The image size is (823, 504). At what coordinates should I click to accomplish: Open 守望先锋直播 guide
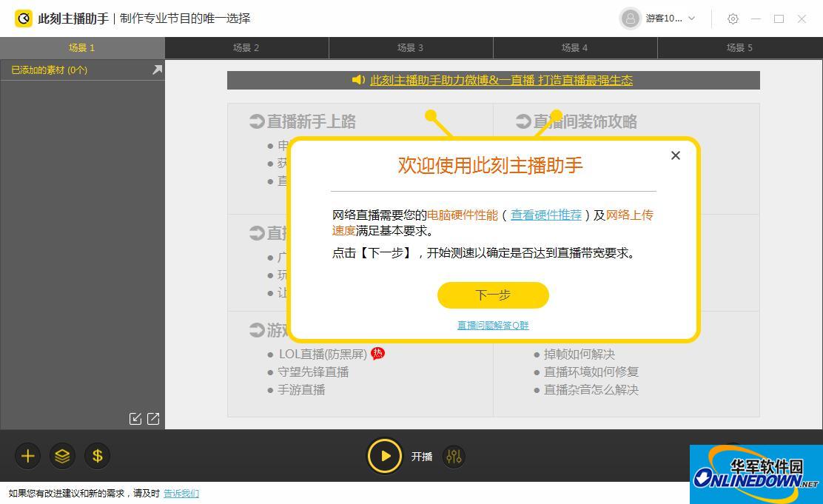coord(313,372)
